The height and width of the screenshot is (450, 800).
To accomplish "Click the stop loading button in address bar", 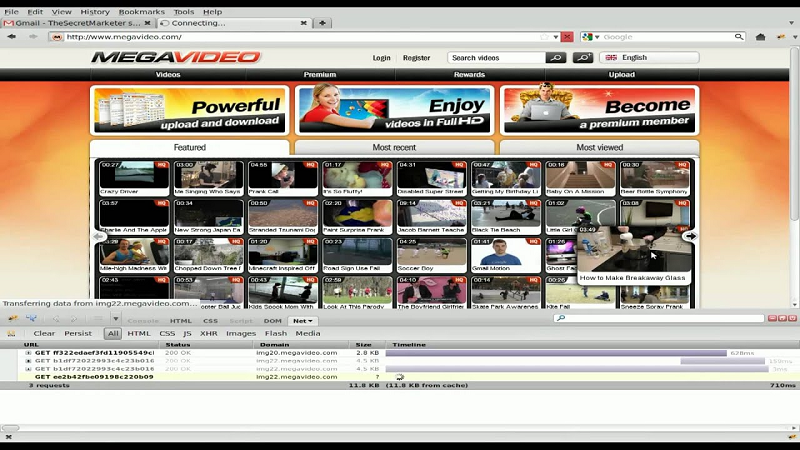I will coord(567,37).
